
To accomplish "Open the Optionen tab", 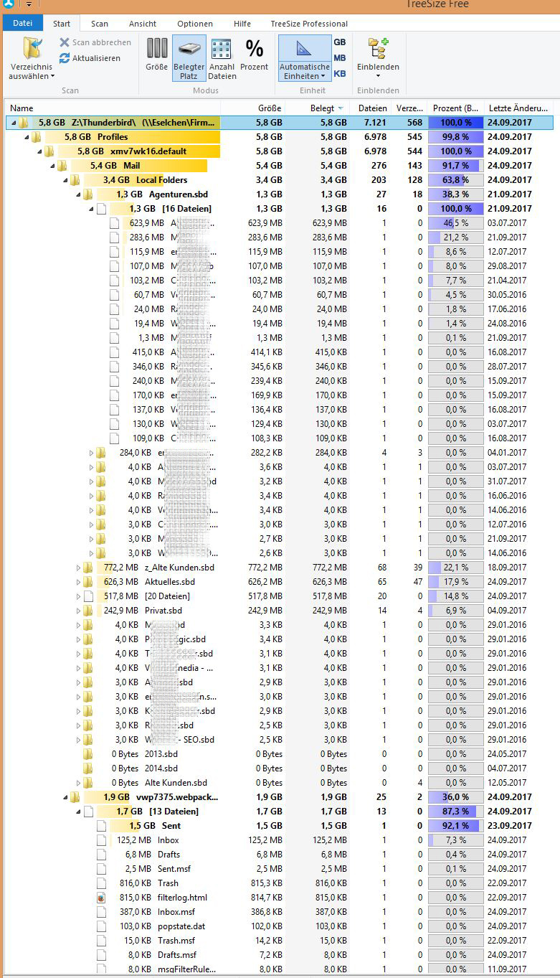I will click(195, 24).
